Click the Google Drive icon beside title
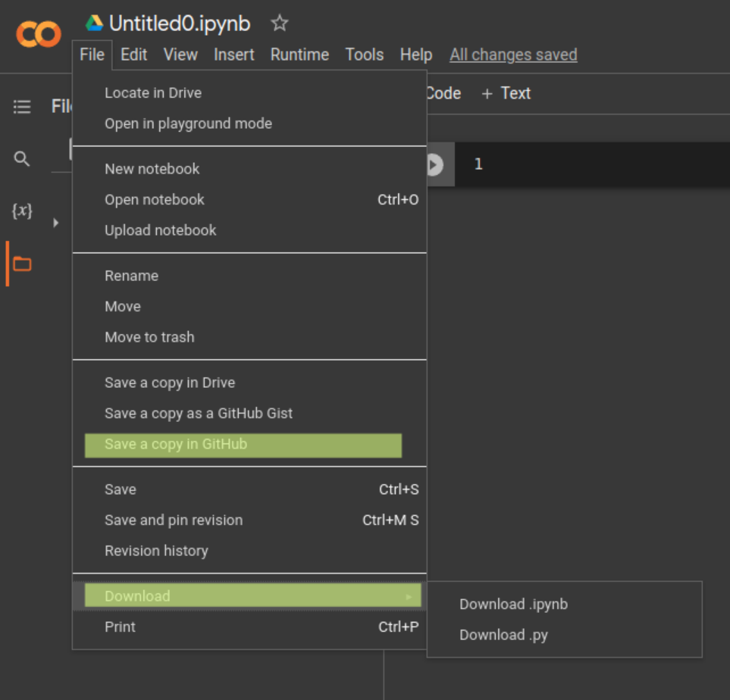 click(x=94, y=23)
